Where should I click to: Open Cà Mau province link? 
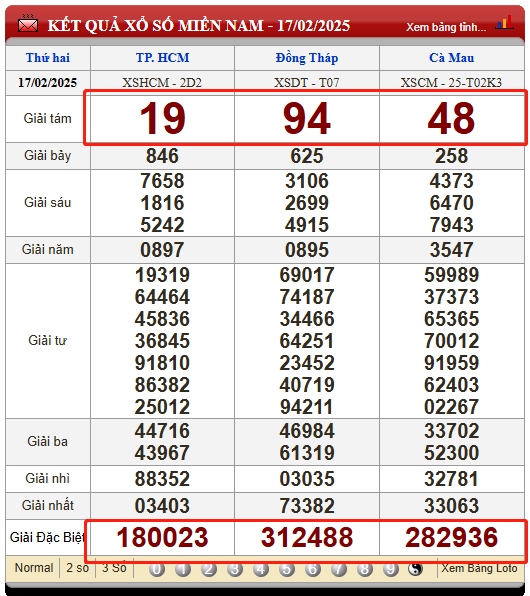point(452,58)
